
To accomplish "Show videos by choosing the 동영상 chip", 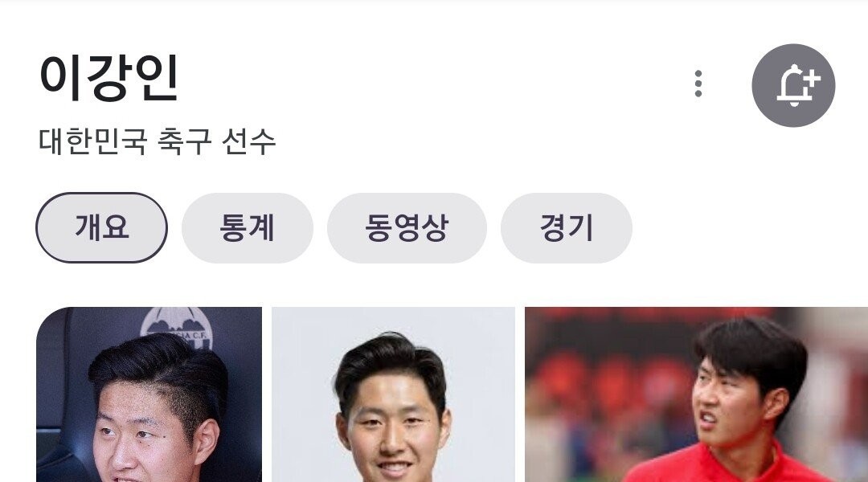I will pyautogui.click(x=407, y=227).
